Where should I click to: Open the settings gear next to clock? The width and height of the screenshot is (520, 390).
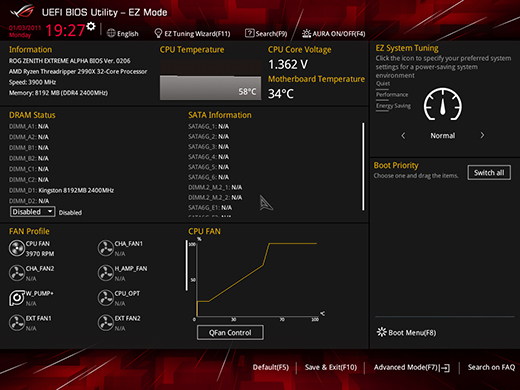point(91,26)
